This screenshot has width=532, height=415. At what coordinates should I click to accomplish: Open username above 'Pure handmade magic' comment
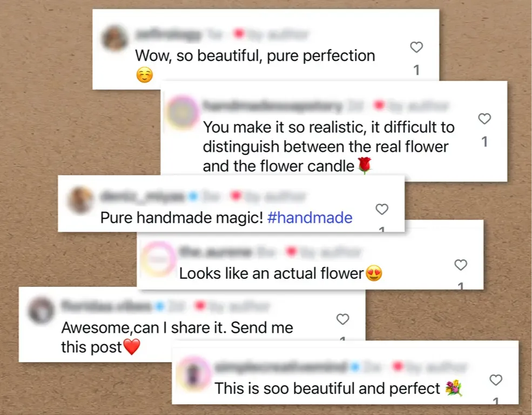pyautogui.click(x=143, y=196)
